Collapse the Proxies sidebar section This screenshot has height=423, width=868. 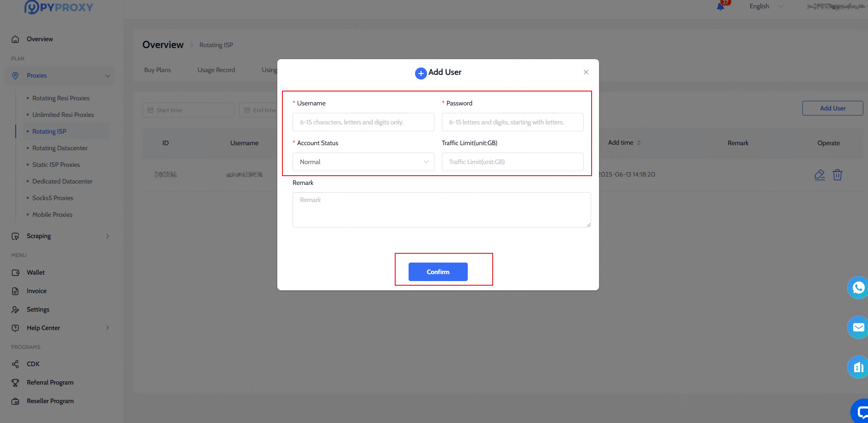pos(107,76)
